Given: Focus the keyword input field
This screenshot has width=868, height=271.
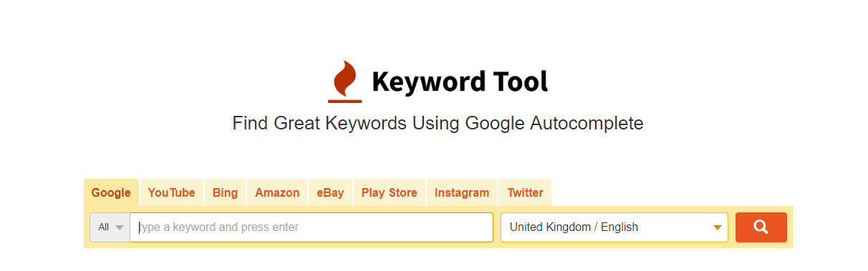Looking at the screenshot, I should pyautogui.click(x=312, y=227).
